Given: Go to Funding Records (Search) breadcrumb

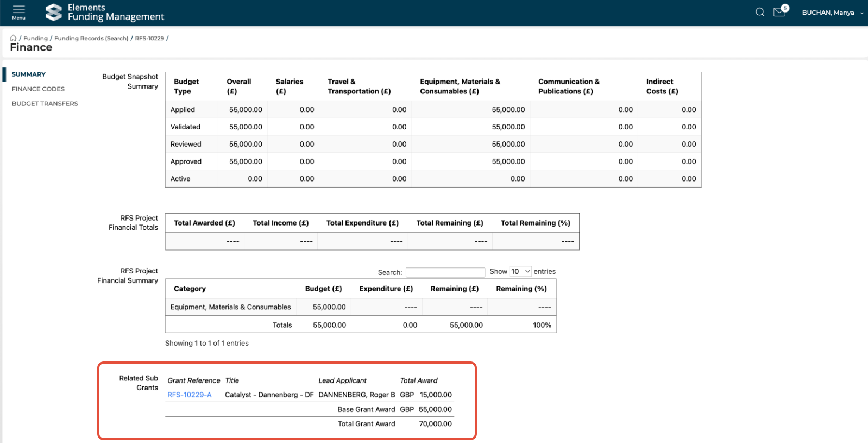Looking at the screenshot, I should coord(91,38).
